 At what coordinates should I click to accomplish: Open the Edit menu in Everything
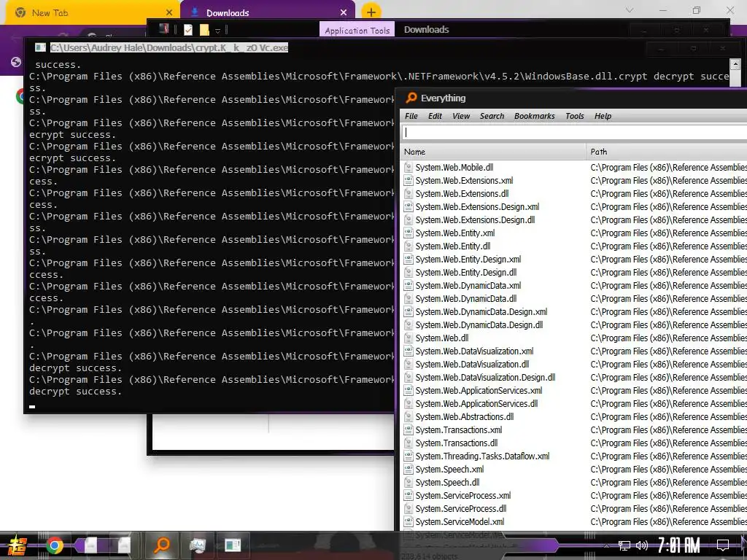(435, 116)
